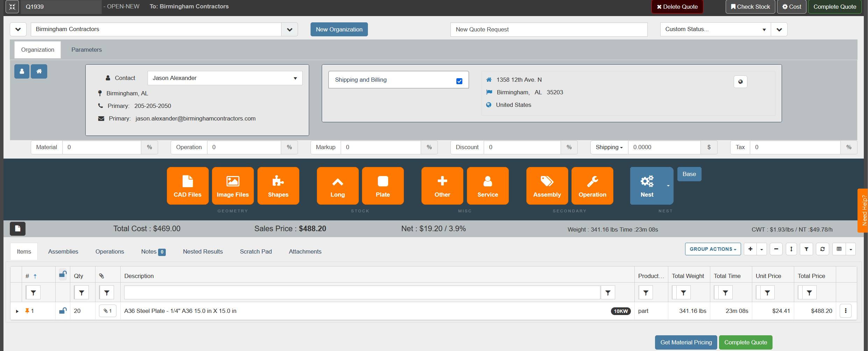Add a Plate stock item
This screenshot has height=351, width=868.
[383, 186]
